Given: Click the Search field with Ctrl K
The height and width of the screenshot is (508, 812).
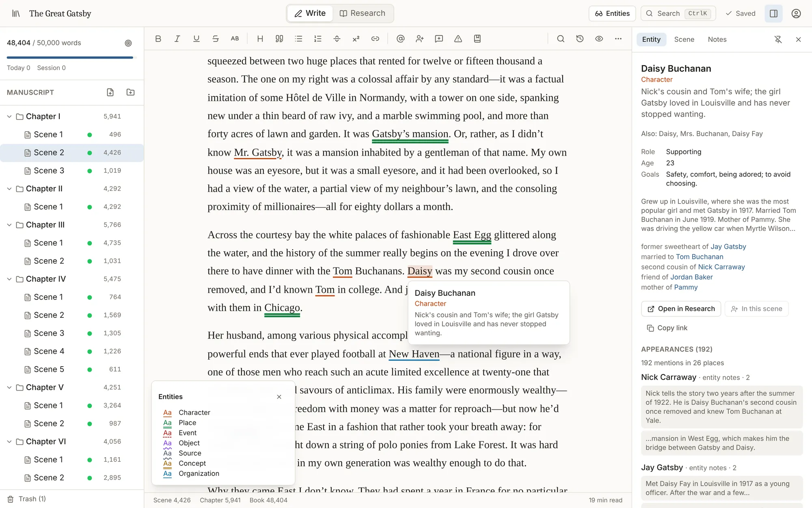Looking at the screenshot, I should pyautogui.click(x=678, y=13).
